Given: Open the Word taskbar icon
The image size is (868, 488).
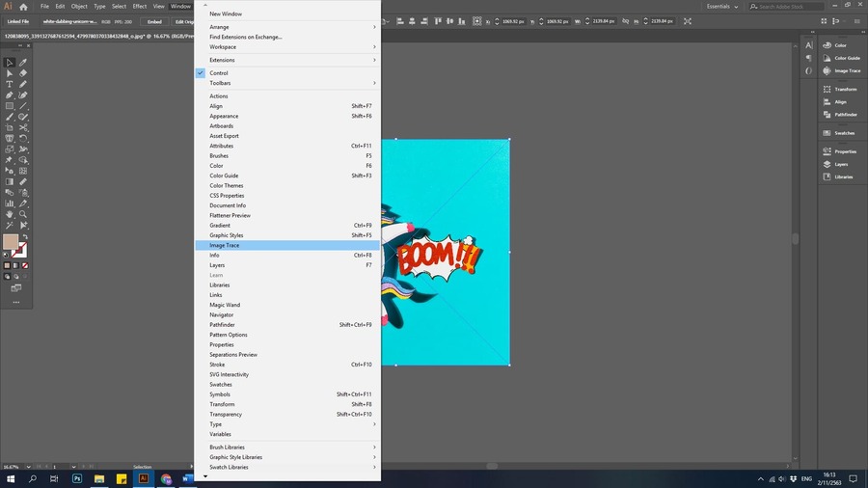Looking at the screenshot, I should coord(188,478).
